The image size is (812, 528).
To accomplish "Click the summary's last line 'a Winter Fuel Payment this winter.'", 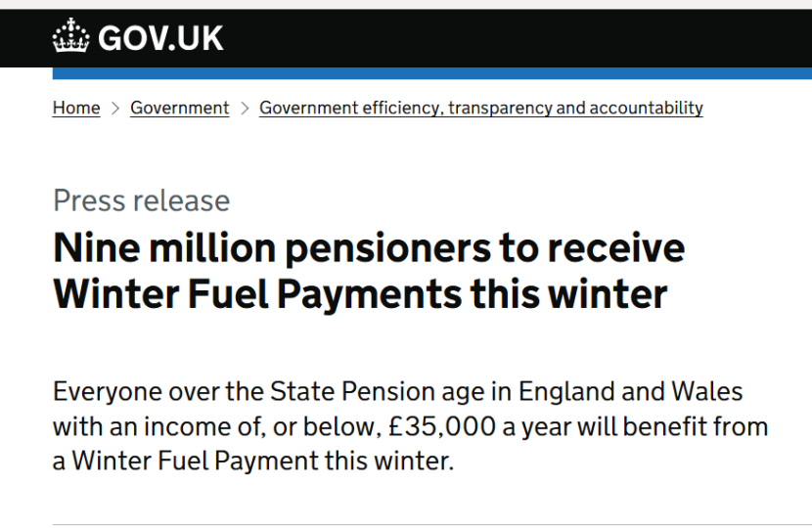I will [x=253, y=461].
